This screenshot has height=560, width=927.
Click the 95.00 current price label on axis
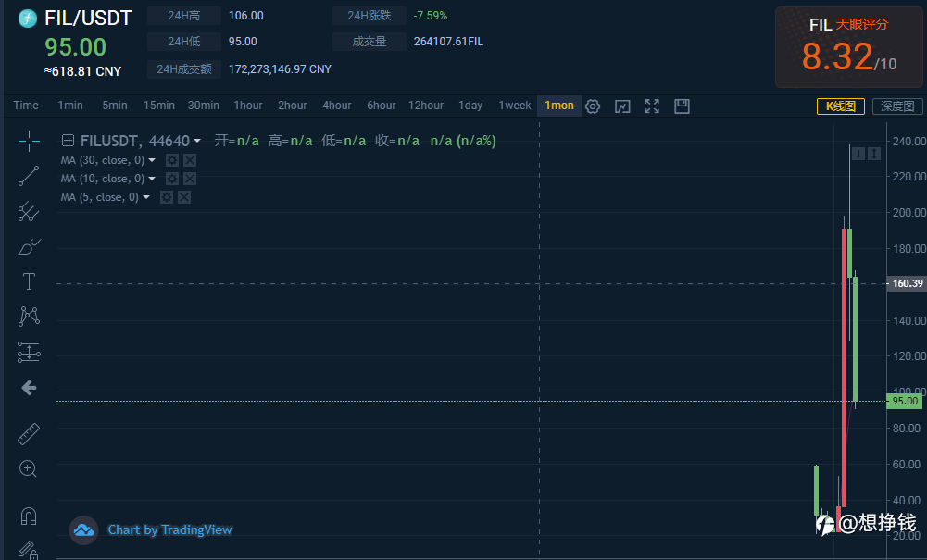(905, 401)
